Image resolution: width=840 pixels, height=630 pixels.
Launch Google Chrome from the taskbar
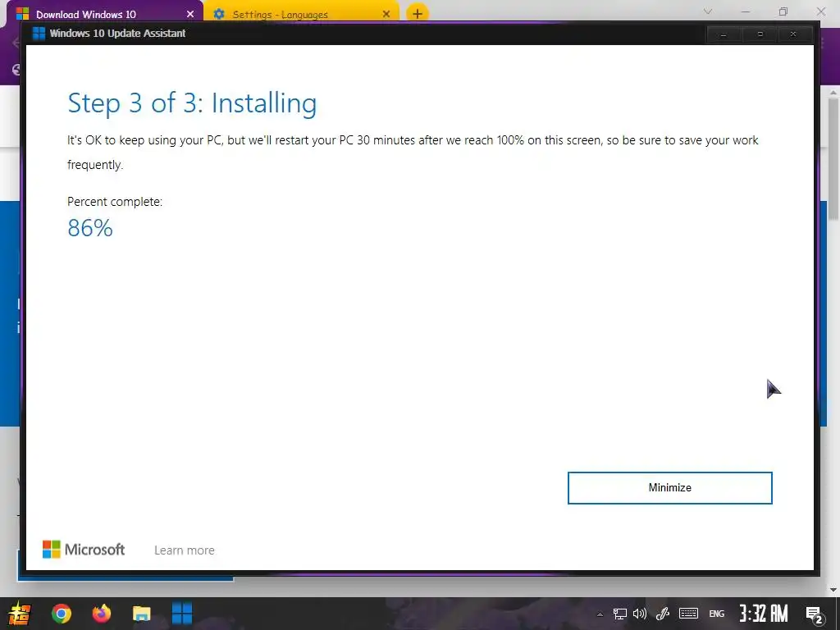click(x=61, y=614)
